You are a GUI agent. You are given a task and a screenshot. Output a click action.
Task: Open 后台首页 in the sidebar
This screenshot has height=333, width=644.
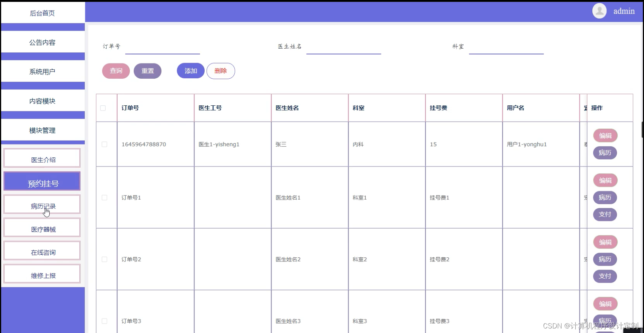43,13
